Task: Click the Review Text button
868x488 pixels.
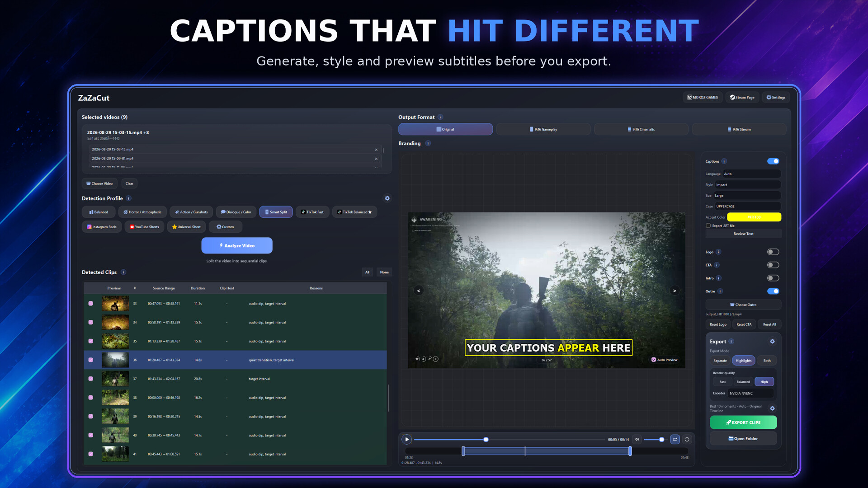Action: tap(743, 234)
